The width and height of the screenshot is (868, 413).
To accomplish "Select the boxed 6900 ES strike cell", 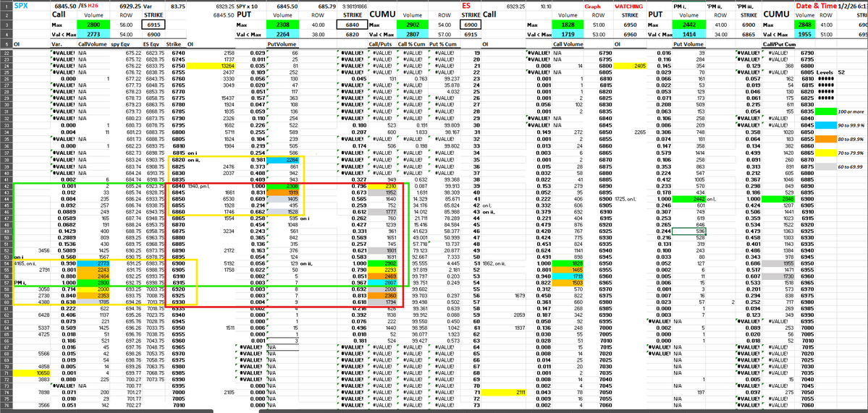I will [471, 25].
